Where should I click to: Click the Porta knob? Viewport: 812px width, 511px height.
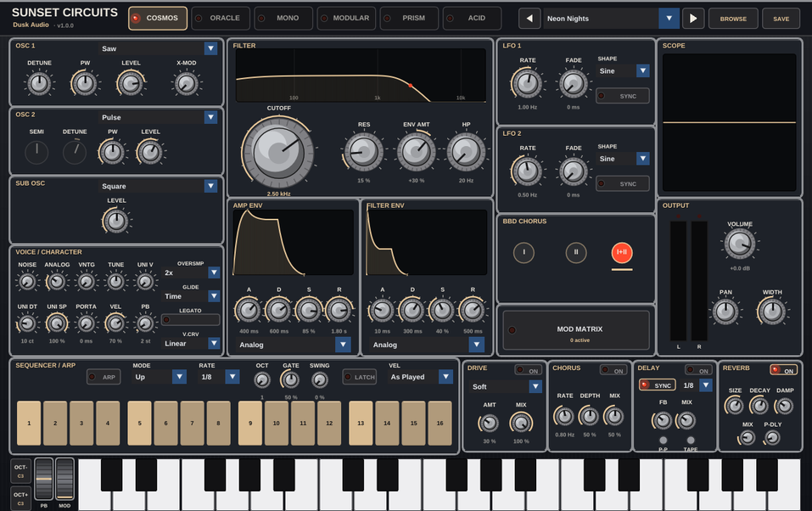point(86,324)
